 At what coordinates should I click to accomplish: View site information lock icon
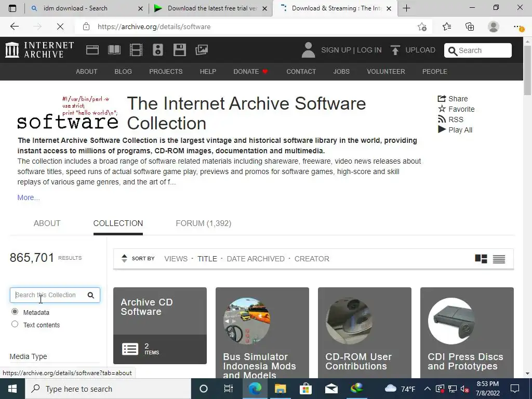click(86, 26)
